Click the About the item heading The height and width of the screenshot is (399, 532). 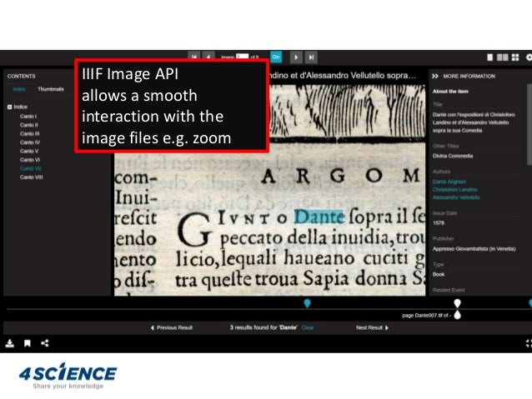click(x=450, y=92)
